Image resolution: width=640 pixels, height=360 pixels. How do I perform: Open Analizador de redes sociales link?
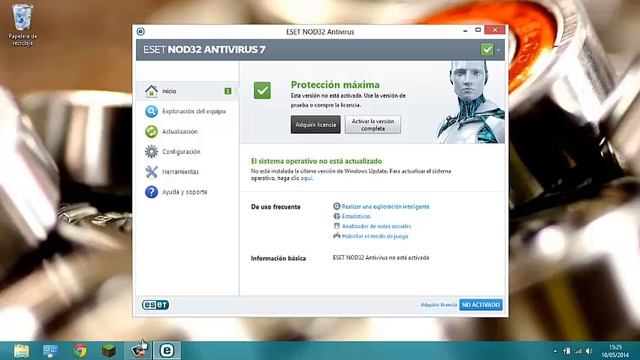376,226
